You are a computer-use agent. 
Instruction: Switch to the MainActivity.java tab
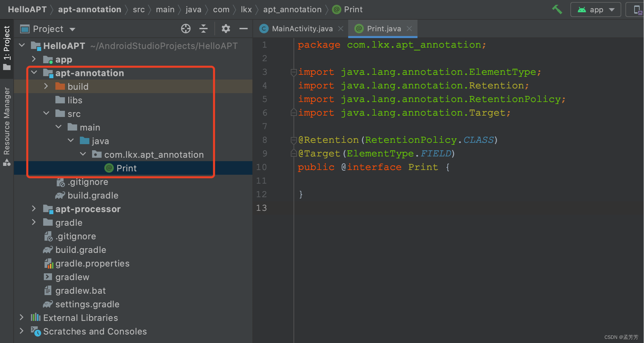coord(302,29)
